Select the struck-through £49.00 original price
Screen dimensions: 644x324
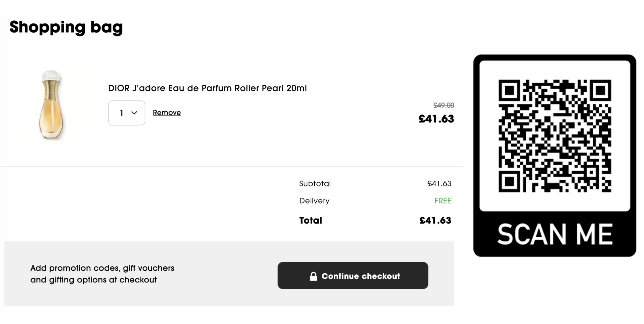(444, 105)
